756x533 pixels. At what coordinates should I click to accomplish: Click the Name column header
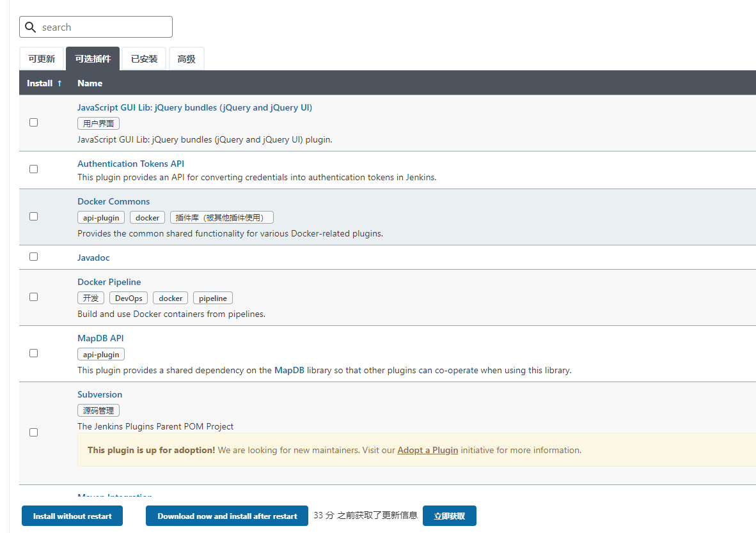pos(90,83)
